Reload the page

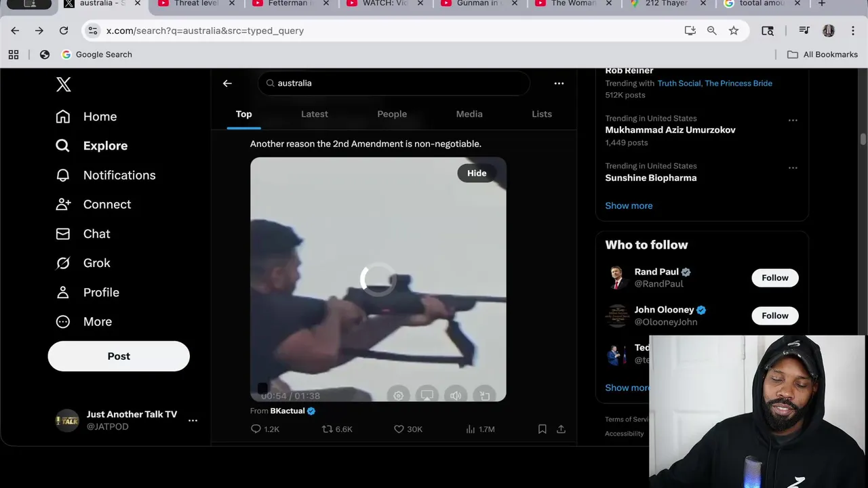[x=64, y=30]
